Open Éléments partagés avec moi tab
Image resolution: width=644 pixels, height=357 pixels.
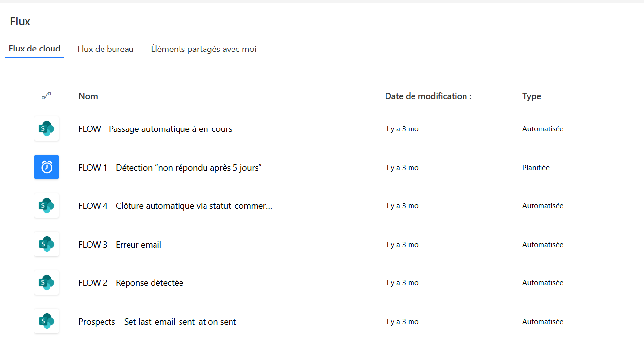204,49
